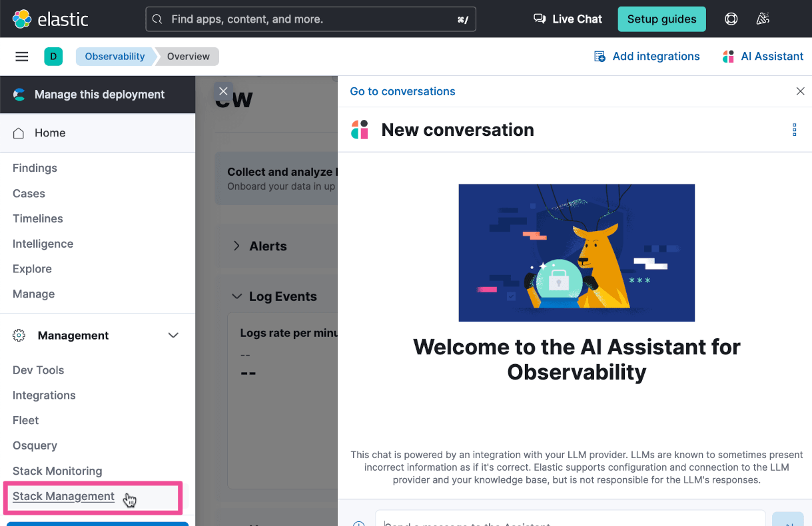
Task: Click Add integrations link
Action: [x=646, y=57]
